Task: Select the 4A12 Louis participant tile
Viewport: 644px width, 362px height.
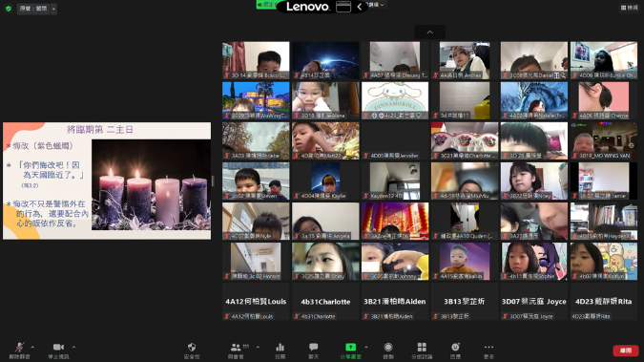Action: pyautogui.click(x=256, y=302)
